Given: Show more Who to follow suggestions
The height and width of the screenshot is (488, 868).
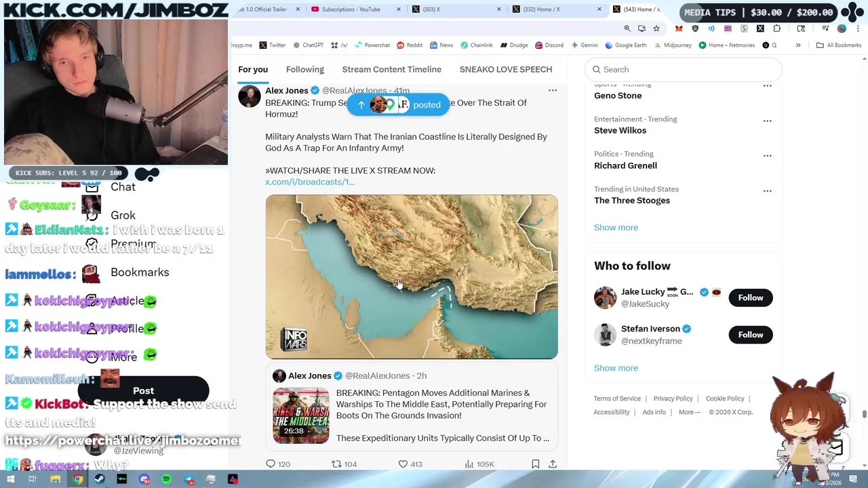Looking at the screenshot, I should coord(616,368).
